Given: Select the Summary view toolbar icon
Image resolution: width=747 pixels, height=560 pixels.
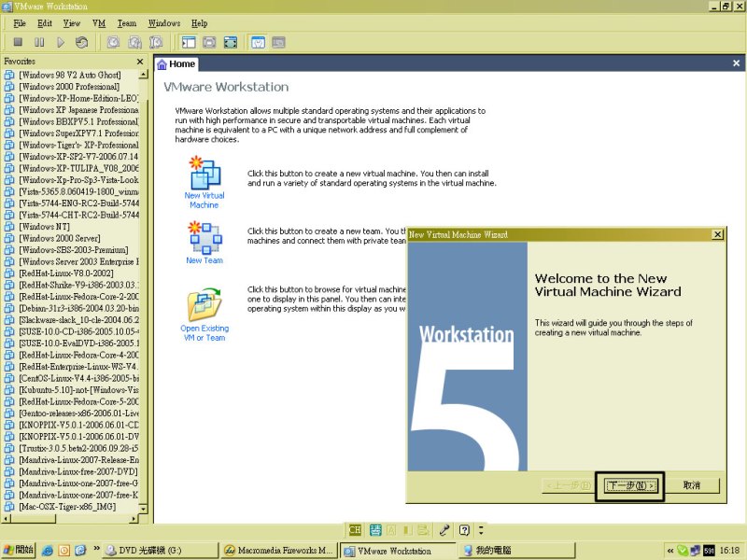Looking at the screenshot, I should coord(258,42).
